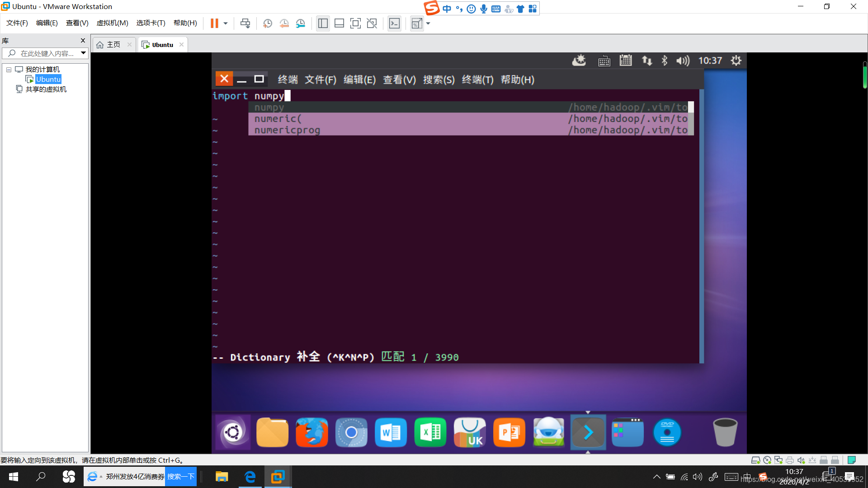Send Ctrl+Alt+Del to the guest
Screen dimensions: 868x488
pyautogui.click(x=245, y=23)
